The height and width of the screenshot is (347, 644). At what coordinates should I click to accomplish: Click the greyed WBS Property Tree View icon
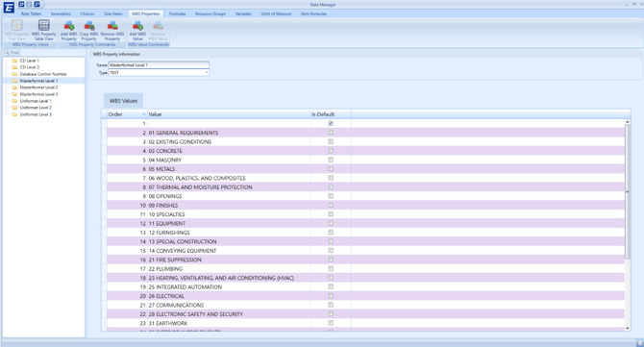[17, 25]
